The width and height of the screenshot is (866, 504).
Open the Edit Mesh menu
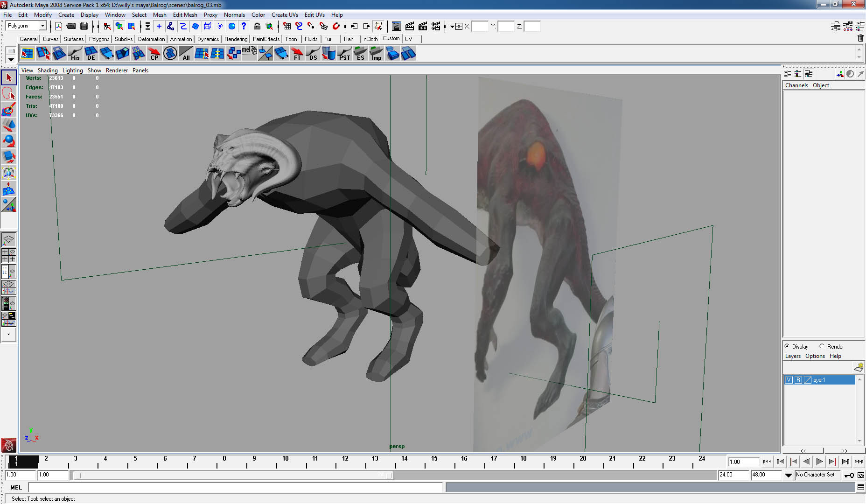pos(185,14)
